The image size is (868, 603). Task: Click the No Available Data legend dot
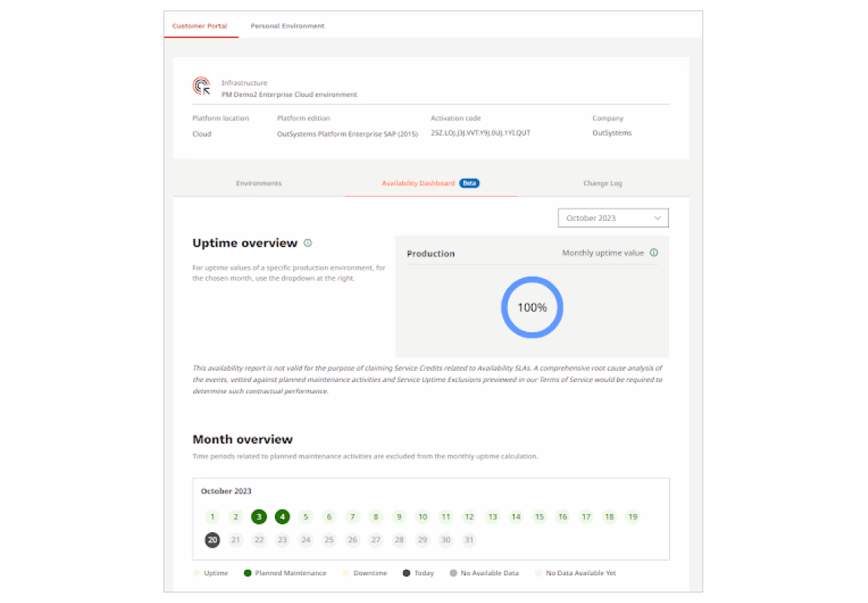coord(452,573)
